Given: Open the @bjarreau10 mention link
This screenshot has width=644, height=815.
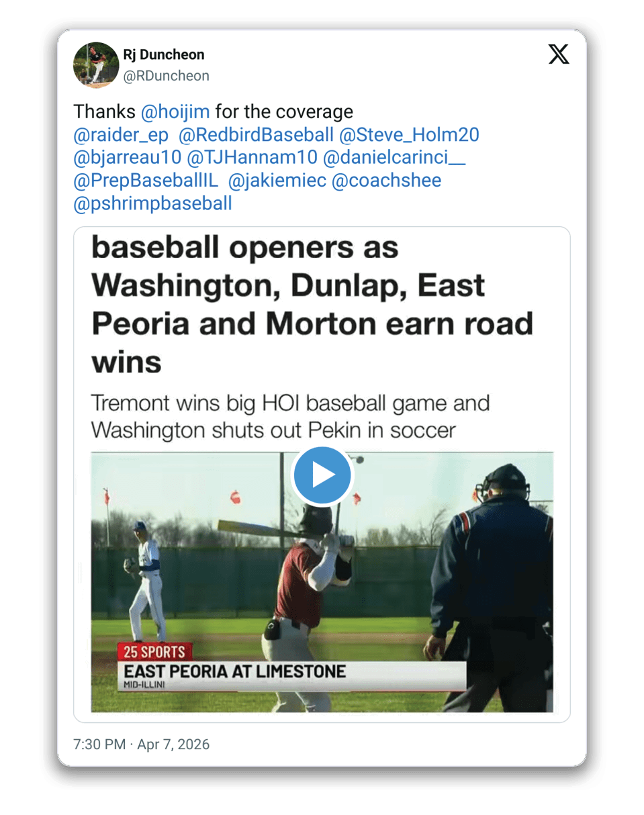Looking at the screenshot, I should coord(128,157).
